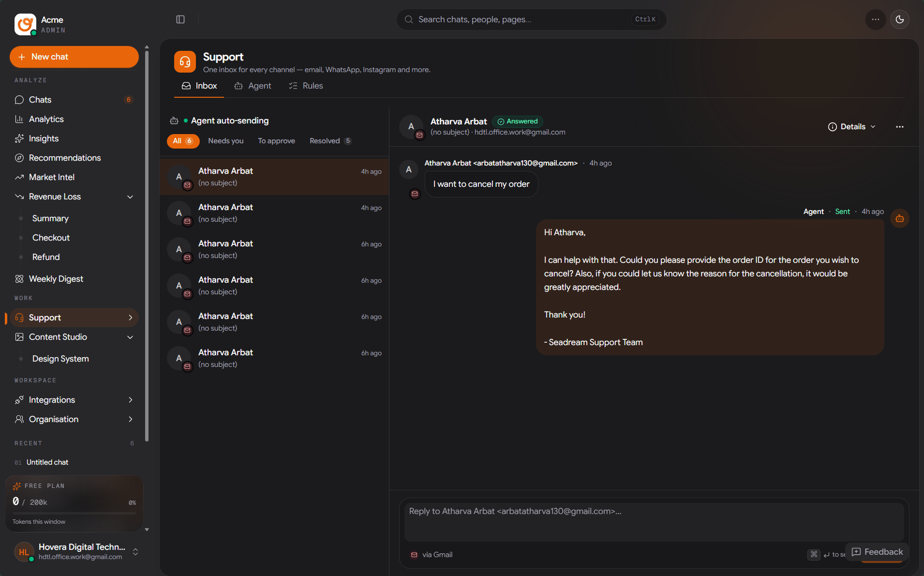
Task: Click the Insights sparkle icon
Action: (x=19, y=138)
